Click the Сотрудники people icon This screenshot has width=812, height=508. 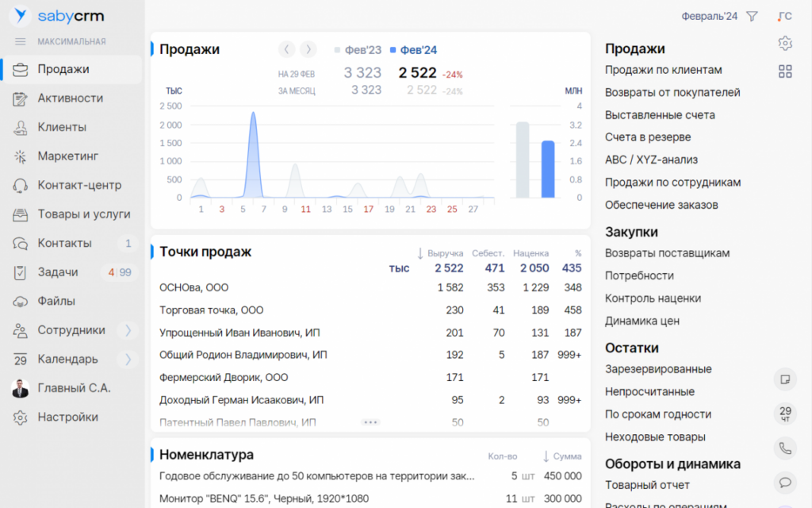click(x=20, y=331)
